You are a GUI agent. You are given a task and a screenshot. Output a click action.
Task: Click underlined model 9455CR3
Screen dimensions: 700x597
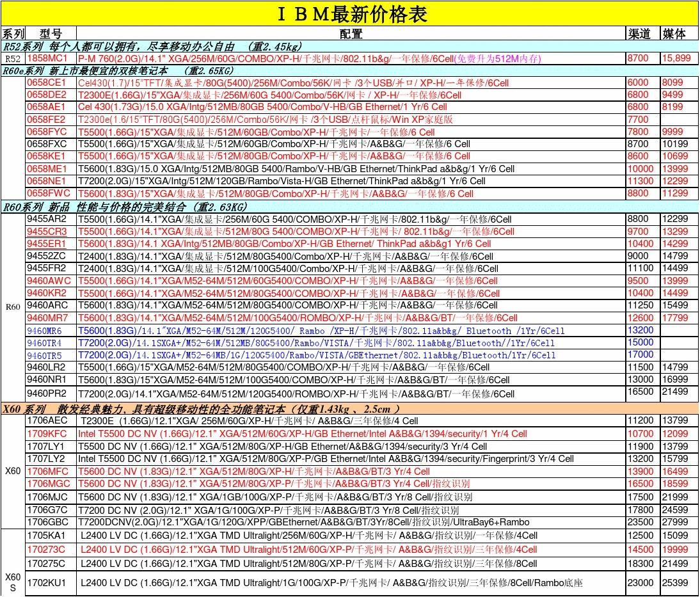click(x=47, y=231)
